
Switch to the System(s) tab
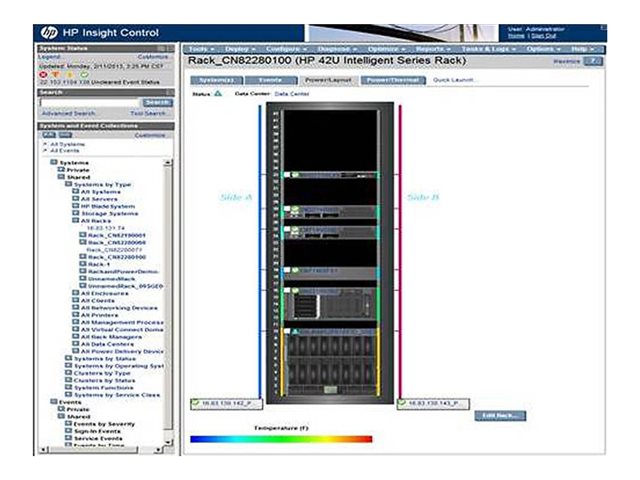pyautogui.click(x=217, y=80)
